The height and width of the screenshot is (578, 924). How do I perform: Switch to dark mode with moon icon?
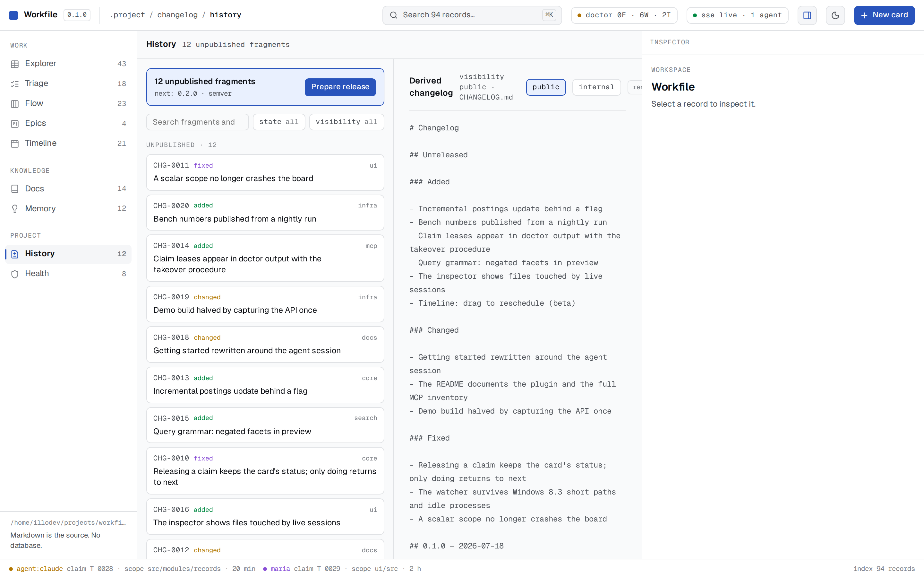tap(835, 15)
